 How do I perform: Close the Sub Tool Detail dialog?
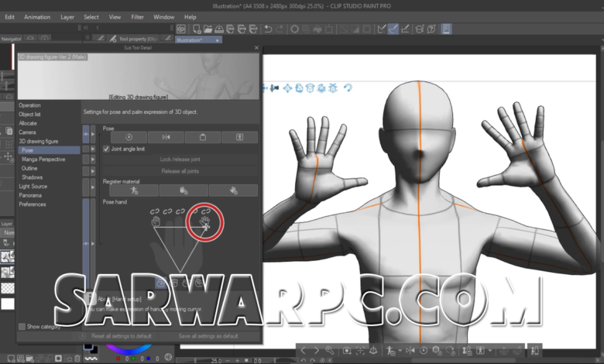tap(257, 48)
